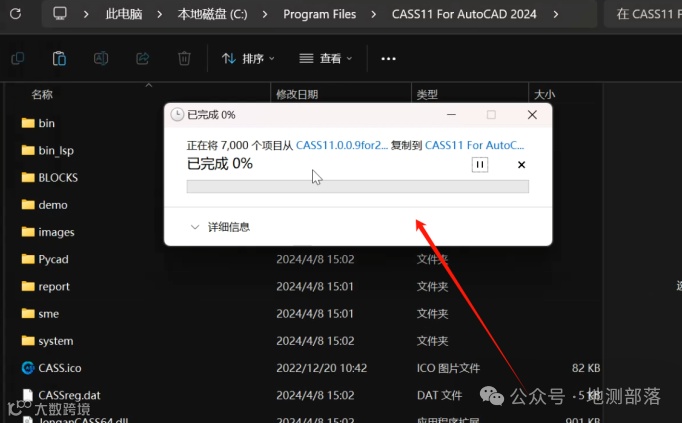The image size is (682, 423).
Task: Click the Pycad folder icon
Action: [28, 259]
